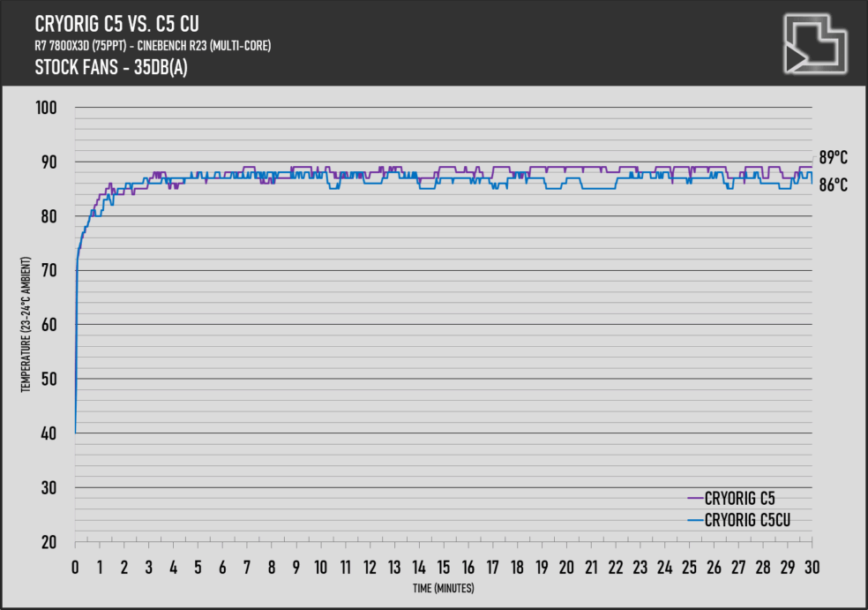Click the R7 7800X3D Cinebench R23 subtitle
The width and height of the screenshot is (868, 610).
click(x=153, y=45)
